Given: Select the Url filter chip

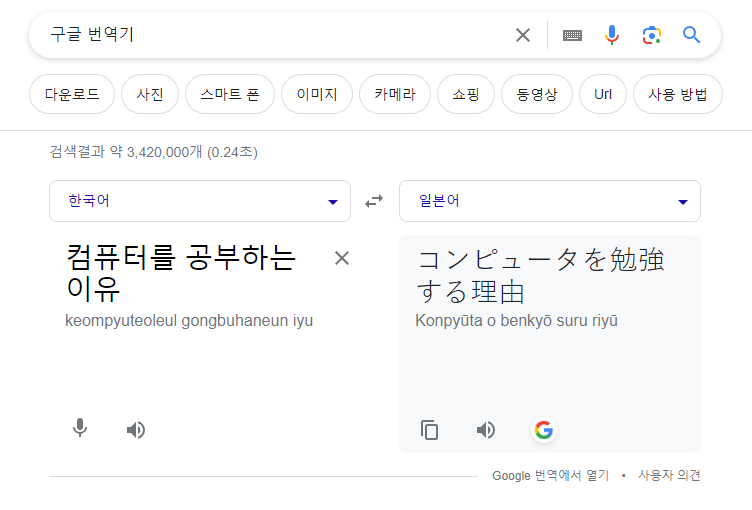Looking at the screenshot, I should pyautogui.click(x=603, y=94).
